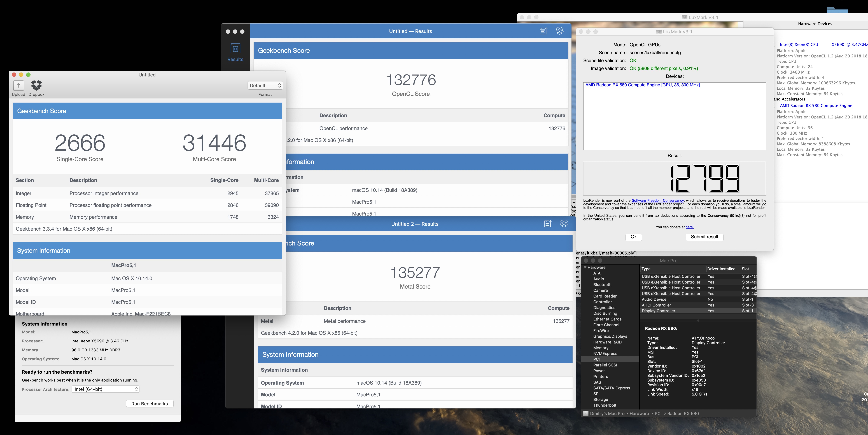The width and height of the screenshot is (868, 435).
Task: Click the LuxMark 12799 result display
Action: pyautogui.click(x=675, y=179)
